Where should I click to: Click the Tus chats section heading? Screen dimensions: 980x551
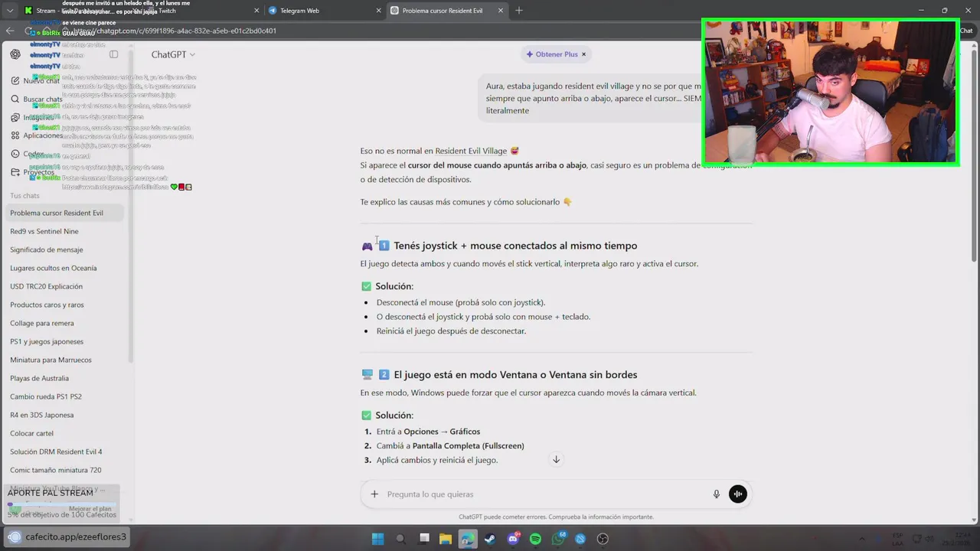click(x=24, y=196)
